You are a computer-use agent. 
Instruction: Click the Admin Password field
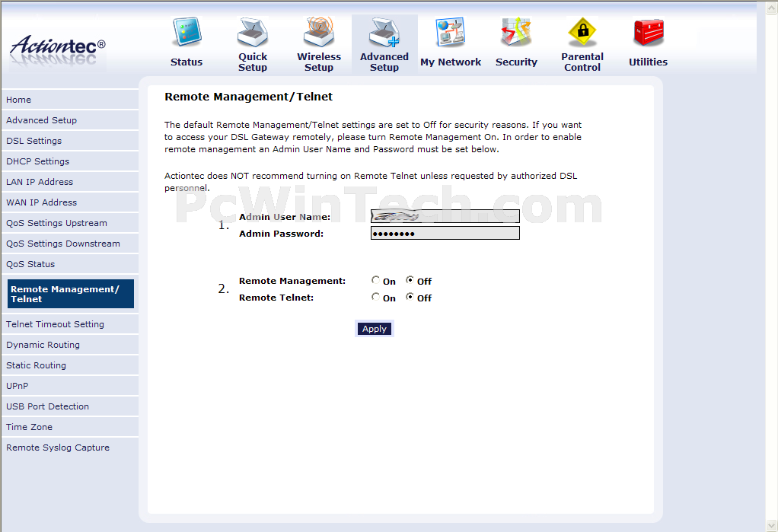445,233
